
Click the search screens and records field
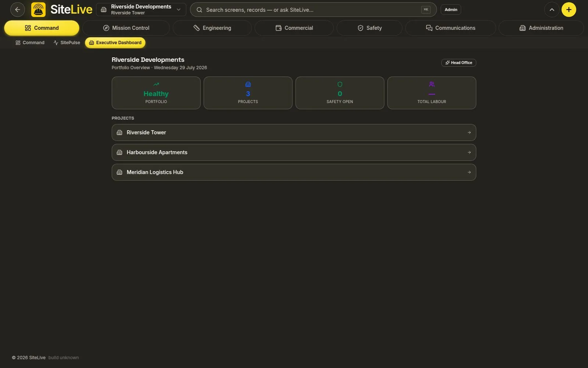tap(313, 10)
